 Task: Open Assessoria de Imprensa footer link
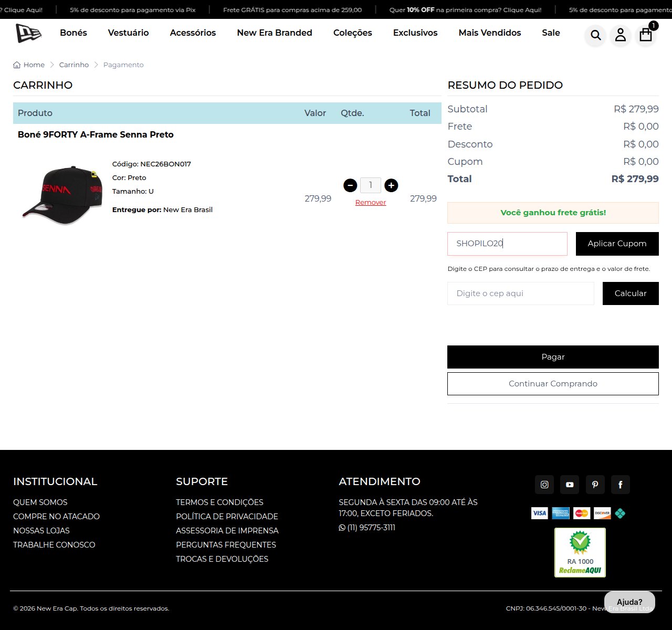click(x=227, y=531)
